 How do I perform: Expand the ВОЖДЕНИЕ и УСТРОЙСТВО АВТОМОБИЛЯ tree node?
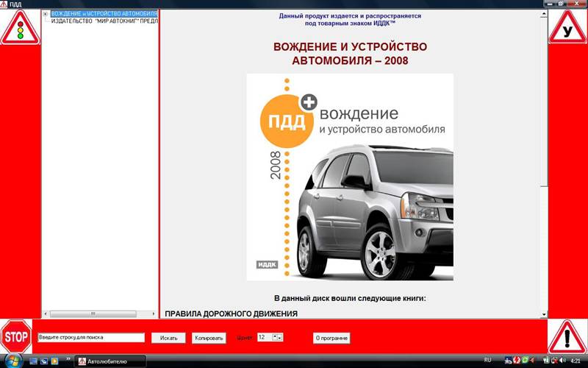[x=46, y=14]
